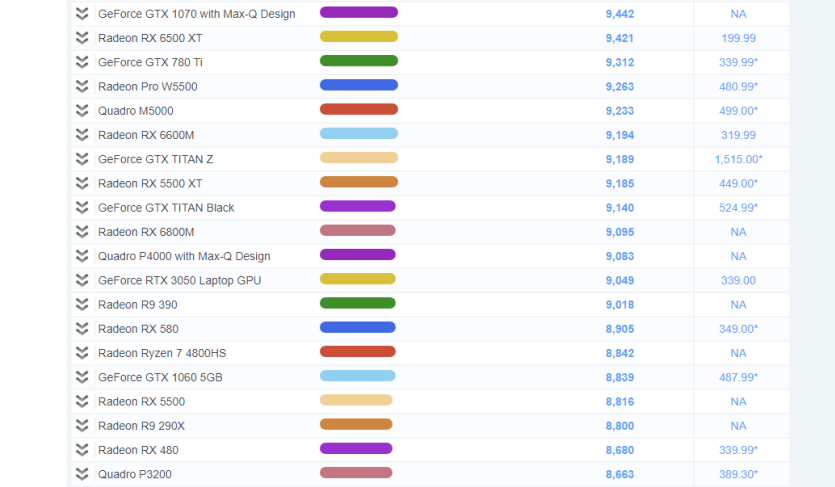835x487 pixels.
Task: Expand the Radeon RX 5500 XT row chevron
Action: 81,183
